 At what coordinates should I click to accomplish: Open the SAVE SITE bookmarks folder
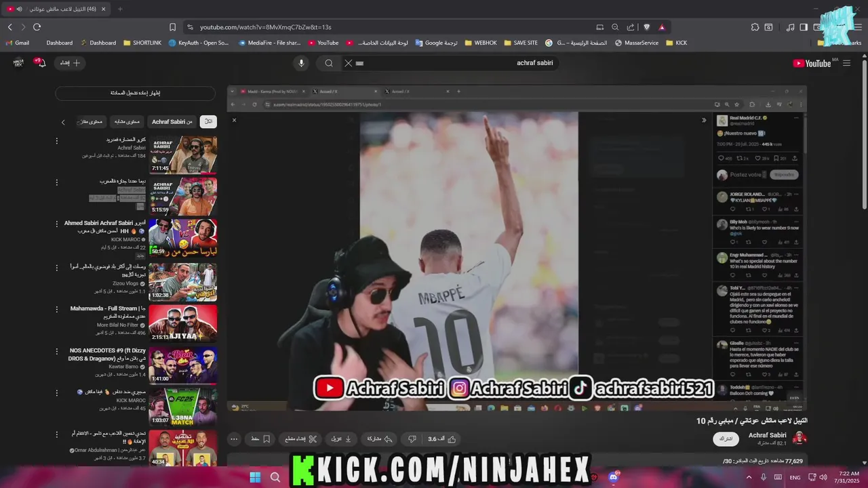pos(520,43)
